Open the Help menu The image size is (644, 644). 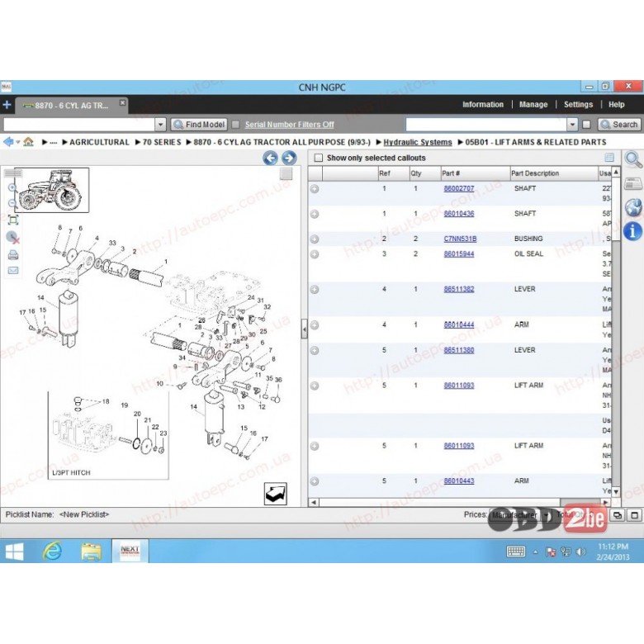click(616, 105)
